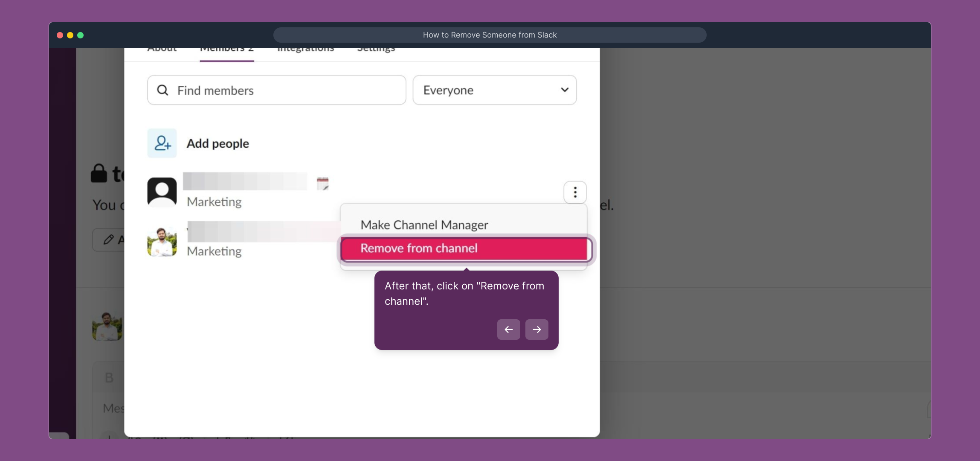Click the Find members search field
980x461 pixels.
(x=276, y=90)
